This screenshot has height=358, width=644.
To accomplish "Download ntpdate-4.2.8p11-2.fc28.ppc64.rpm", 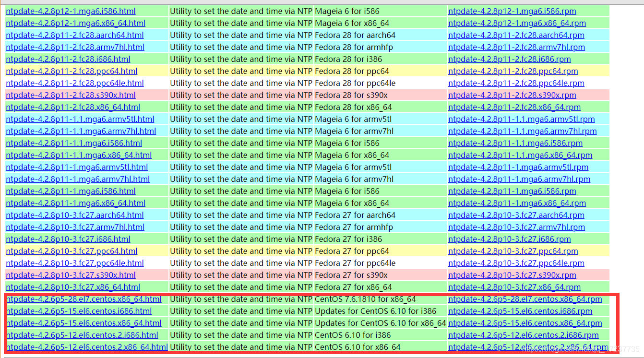I will tap(513, 71).
